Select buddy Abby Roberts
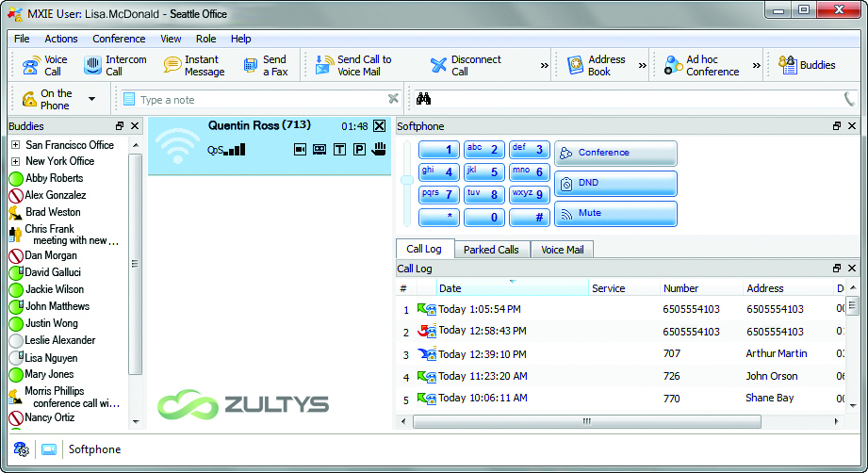 (x=54, y=178)
